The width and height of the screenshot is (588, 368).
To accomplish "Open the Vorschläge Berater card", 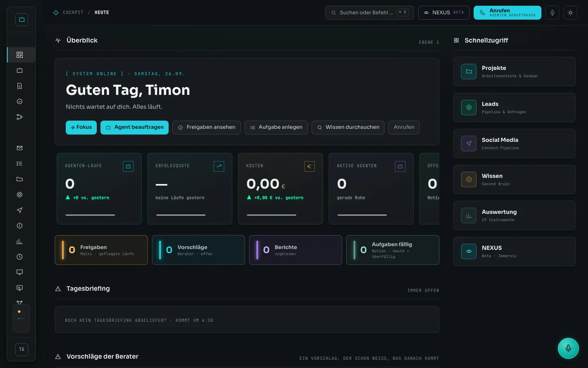I will pyautogui.click(x=198, y=250).
